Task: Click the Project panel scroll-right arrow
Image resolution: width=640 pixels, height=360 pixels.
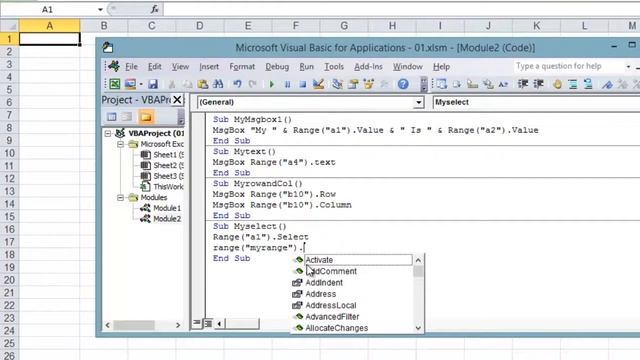Action: click(x=178, y=325)
